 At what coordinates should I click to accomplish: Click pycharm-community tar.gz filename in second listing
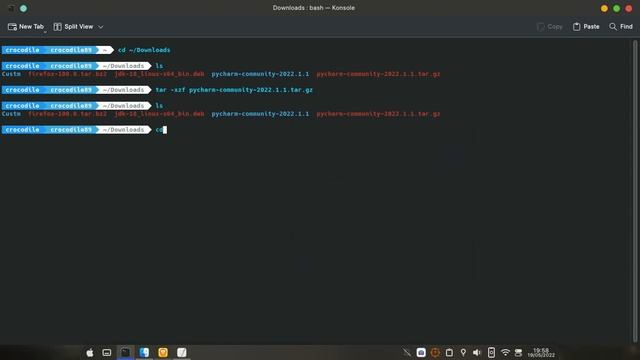[378, 114]
